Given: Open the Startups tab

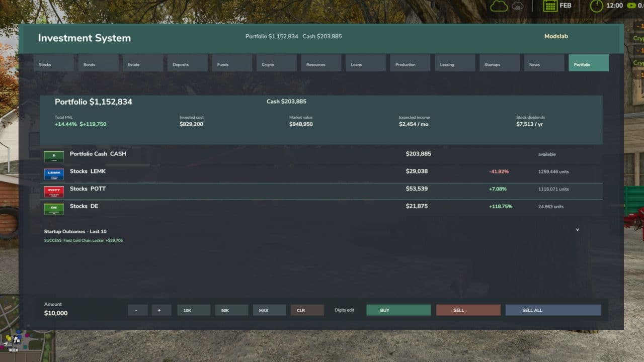Looking at the screenshot, I should [500, 63].
